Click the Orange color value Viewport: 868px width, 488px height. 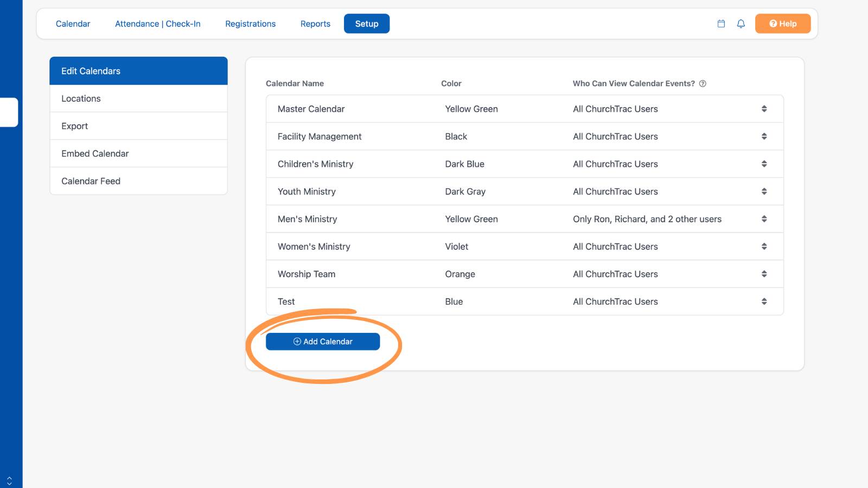(x=460, y=274)
